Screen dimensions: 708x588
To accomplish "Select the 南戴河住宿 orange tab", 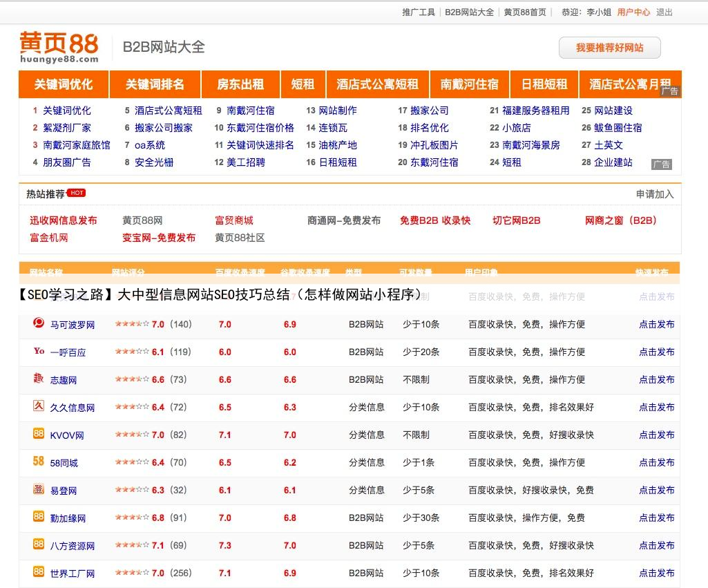I will [469, 84].
